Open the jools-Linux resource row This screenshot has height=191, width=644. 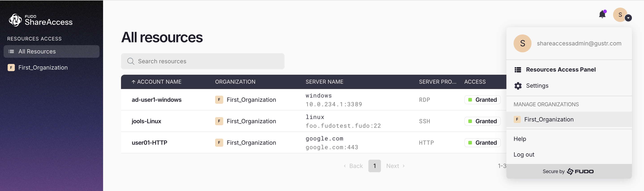(146, 121)
